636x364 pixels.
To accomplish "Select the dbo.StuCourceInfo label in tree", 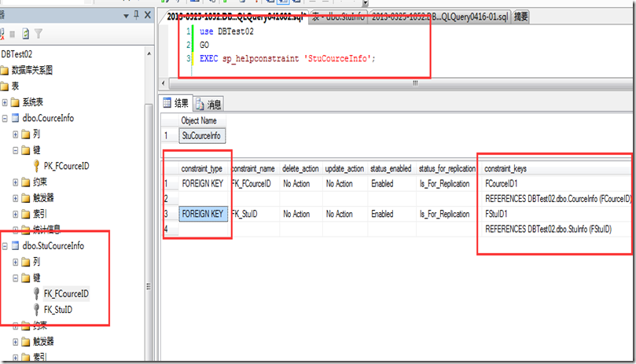I will (x=53, y=245).
